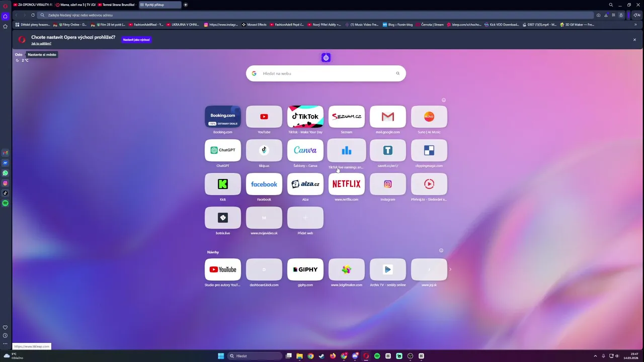The image size is (644, 362).
Task: Open the Dětské pleny bookmark
Action: pyautogui.click(x=33, y=25)
